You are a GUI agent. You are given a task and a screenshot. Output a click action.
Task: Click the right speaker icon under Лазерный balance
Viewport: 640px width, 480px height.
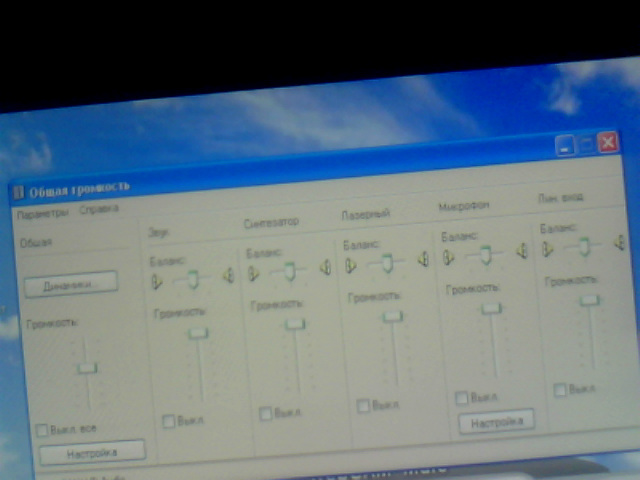[423, 259]
